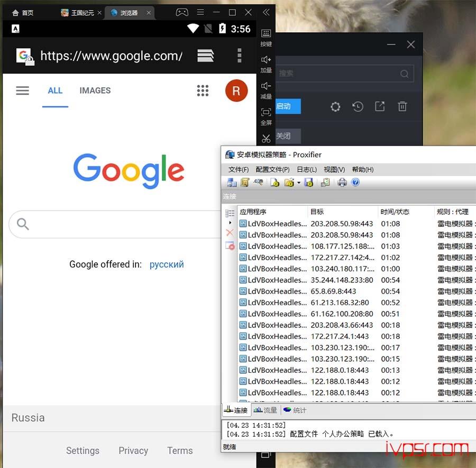This screenshot has height=468, width=476.
Task: Click the scissors screenshot icon in sidebar
Action: [x=266, y=139]
